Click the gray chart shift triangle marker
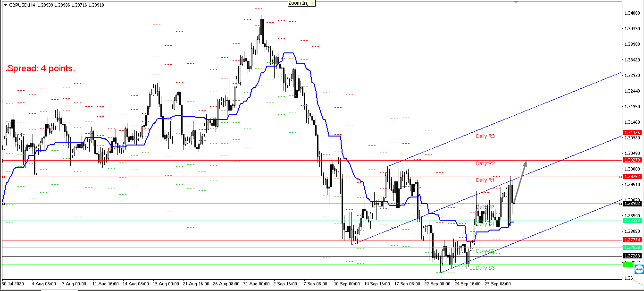644x291 pixels. pyautogui.click(x=516, y=2)
